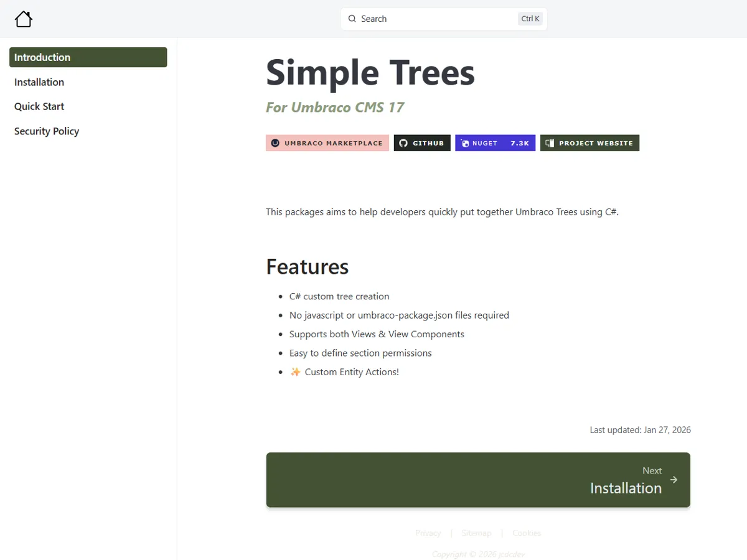Image resolution: width=747 pixels, height=560 pixels.
Task: Click the magnifying glass search icon
Action: coord(352,19)
